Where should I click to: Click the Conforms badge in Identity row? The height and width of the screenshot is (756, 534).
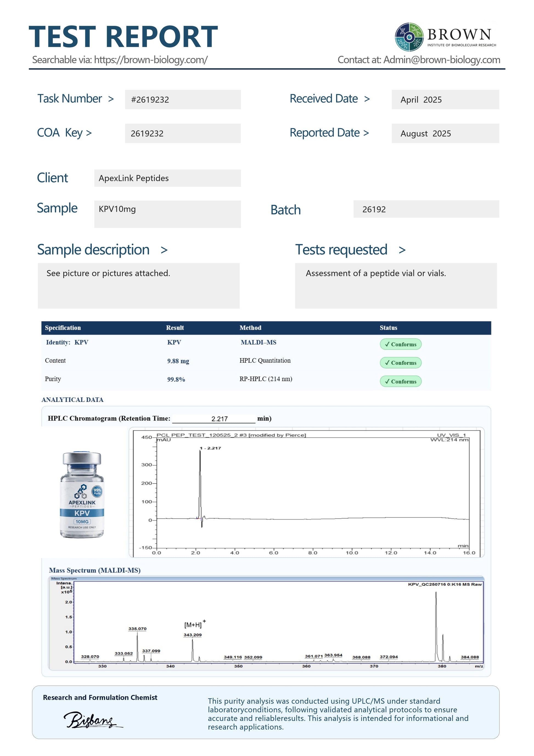pos(400,344)
